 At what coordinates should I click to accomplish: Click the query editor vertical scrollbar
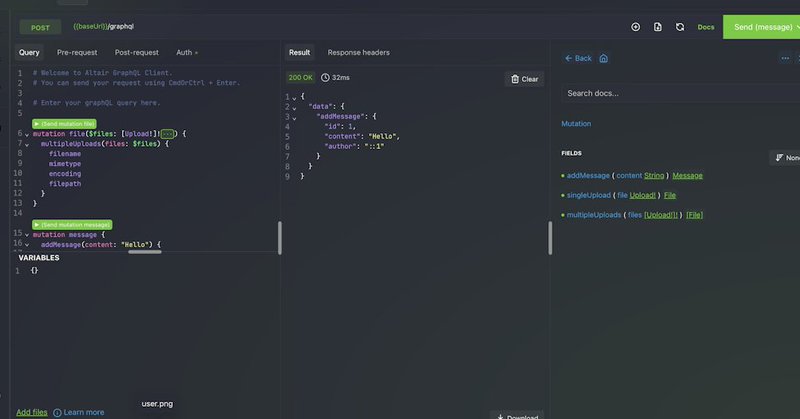click(280, 238)
